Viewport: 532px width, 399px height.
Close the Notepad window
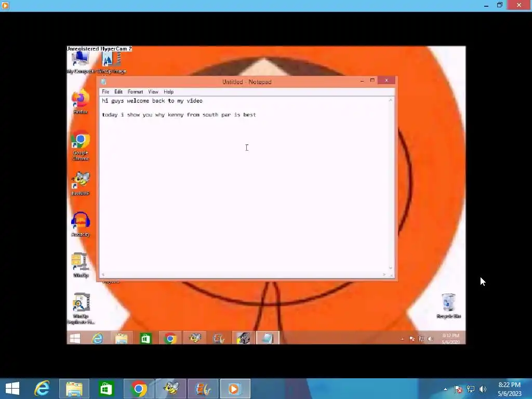click(386, 81)
